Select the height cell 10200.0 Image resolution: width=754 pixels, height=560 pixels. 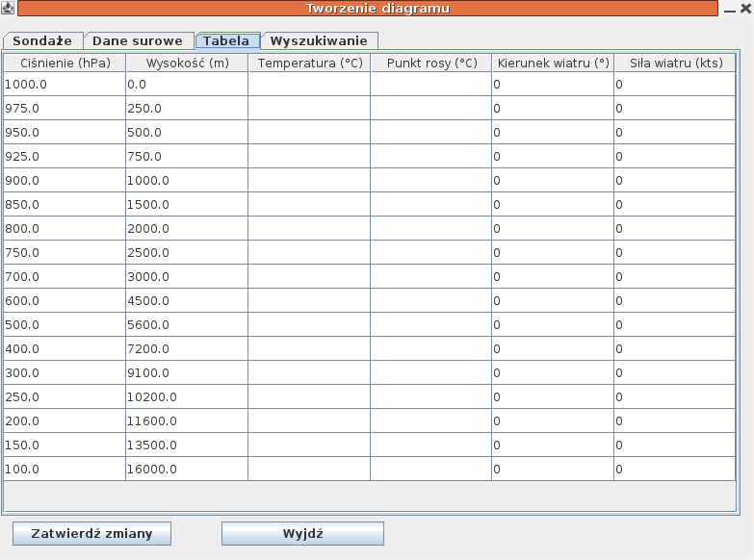[187, 396]
